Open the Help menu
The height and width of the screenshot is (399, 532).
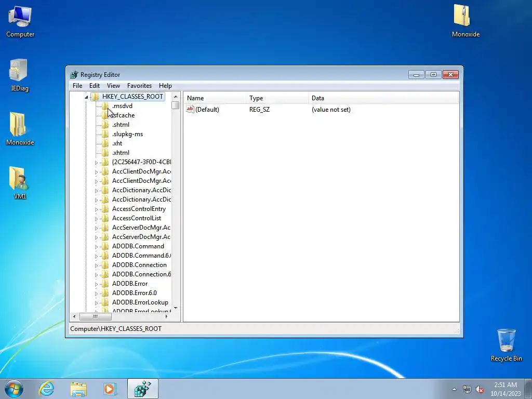[x=165, y=86]
